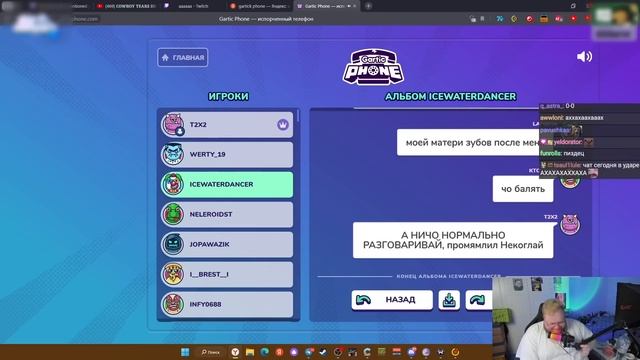
Task: Click the page title 'Gartic Phone' in address bar
Action: click(266, 19)
